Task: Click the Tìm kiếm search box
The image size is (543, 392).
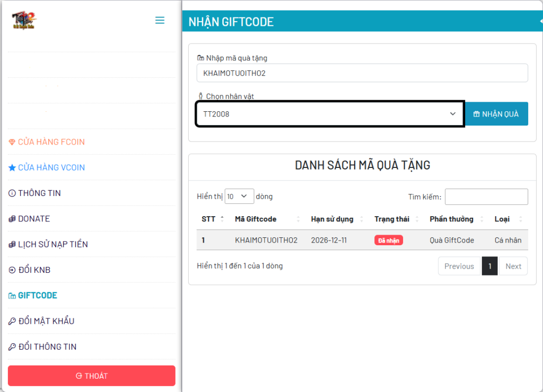Action: 486,197
